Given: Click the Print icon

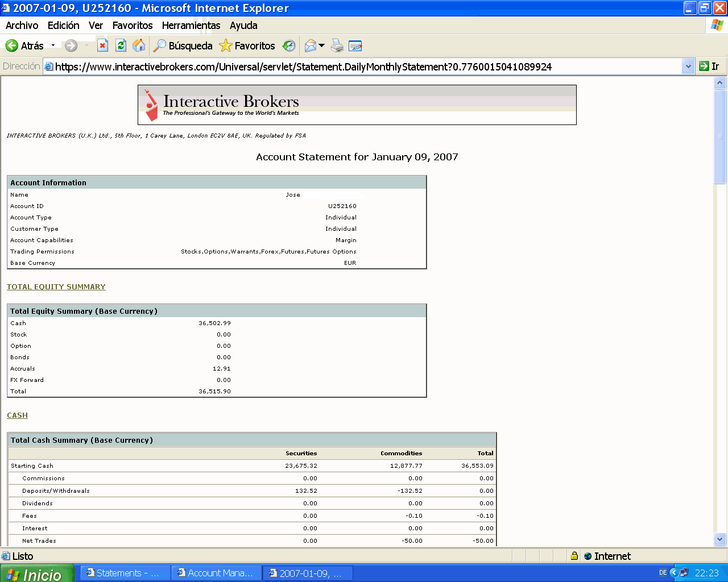Looking at the screenshot, I should click(x=337, y=45).
